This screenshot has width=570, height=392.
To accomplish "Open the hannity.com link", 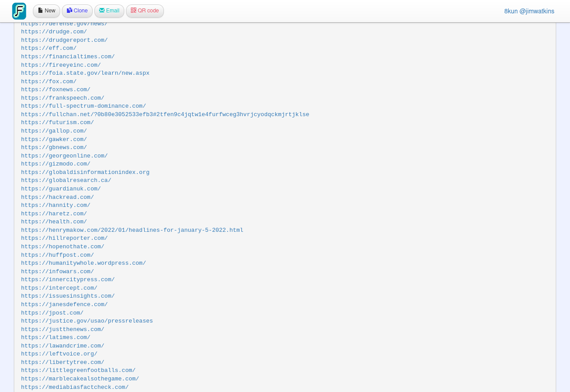I will point(56,206).
